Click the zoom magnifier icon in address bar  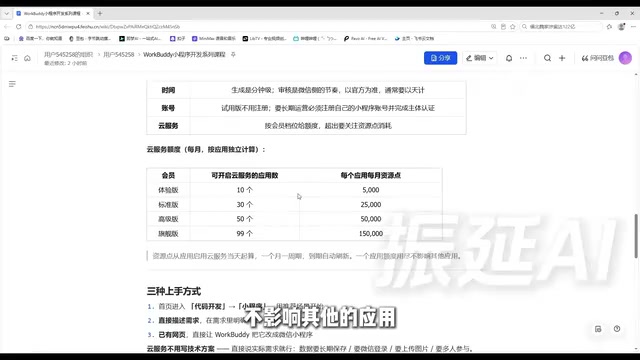click(493, 27)
